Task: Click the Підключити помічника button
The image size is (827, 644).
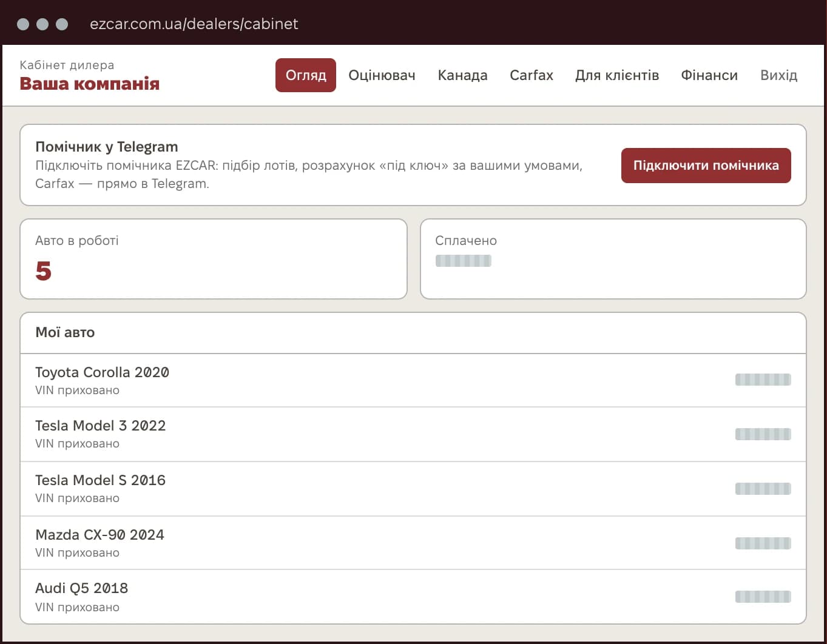Action: pos(706,166)
